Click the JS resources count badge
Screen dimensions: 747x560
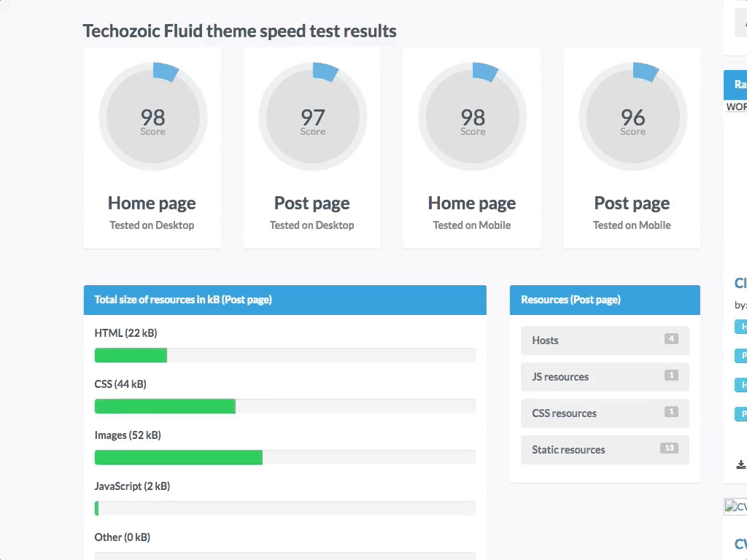(671, 376)
